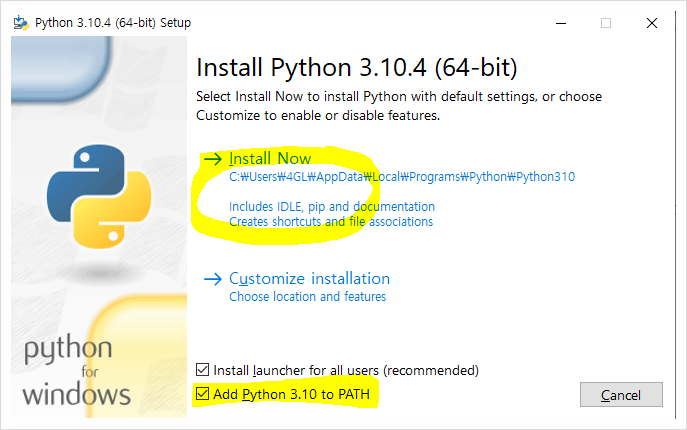Click 'Includes IDLE, pip and documentation' text
This screenshot has height=430, width=687.
332,206
